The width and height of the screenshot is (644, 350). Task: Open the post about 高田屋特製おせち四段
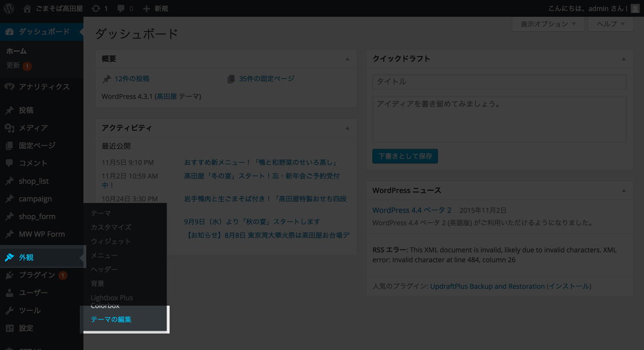click(265, 199)
